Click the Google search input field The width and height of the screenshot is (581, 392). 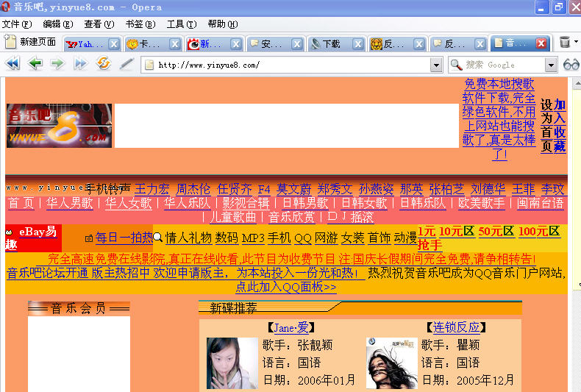(504, 65)
